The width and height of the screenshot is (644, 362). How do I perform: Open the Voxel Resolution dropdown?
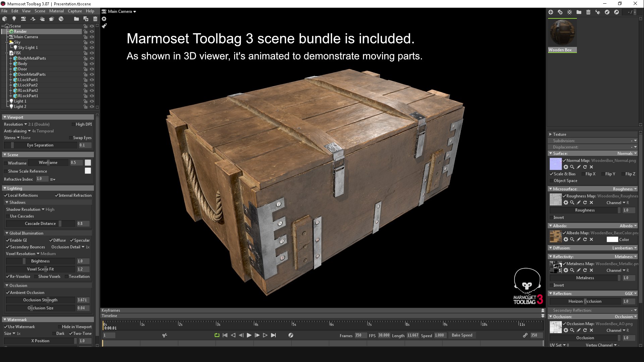(x=31, y=254)
